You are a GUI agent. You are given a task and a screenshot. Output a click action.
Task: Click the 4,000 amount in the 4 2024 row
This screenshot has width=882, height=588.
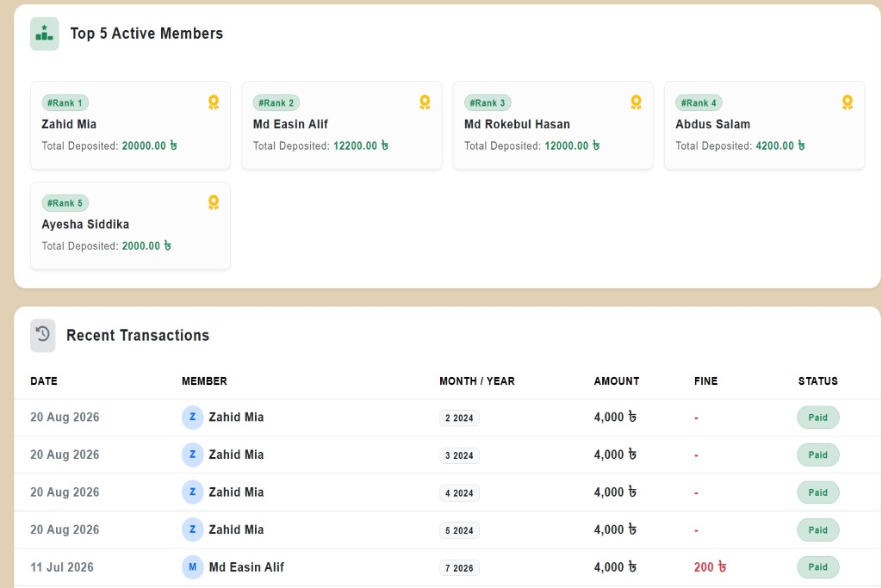pyautogui.click(x=615, y=492)
